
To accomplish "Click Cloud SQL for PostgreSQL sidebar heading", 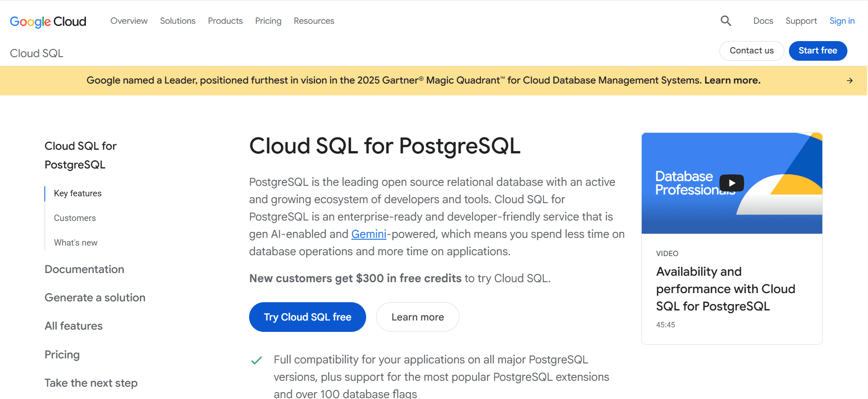I will click(x=80, y=155).
